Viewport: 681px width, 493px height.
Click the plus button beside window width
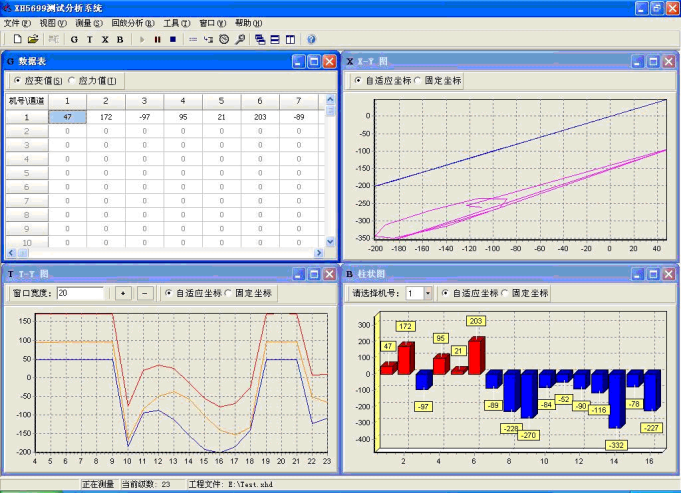point(124,293)
